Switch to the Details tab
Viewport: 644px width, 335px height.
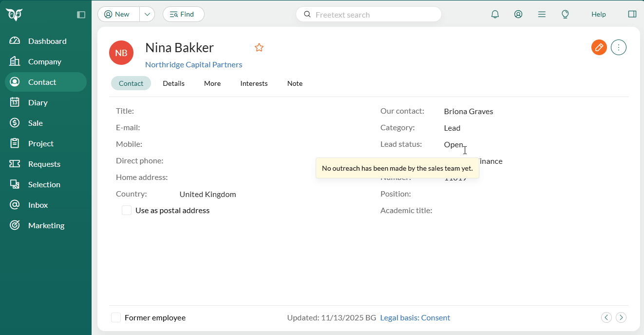tap(173, 83)
